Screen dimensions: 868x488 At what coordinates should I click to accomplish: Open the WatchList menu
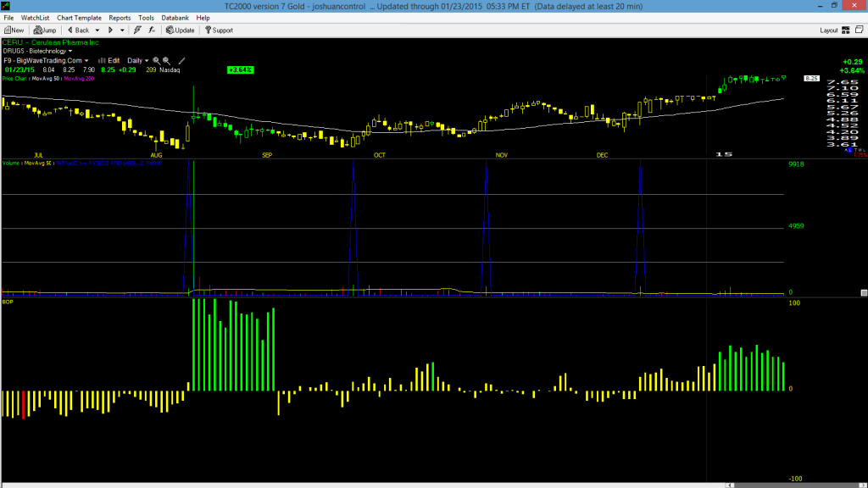tap(35, 18)
